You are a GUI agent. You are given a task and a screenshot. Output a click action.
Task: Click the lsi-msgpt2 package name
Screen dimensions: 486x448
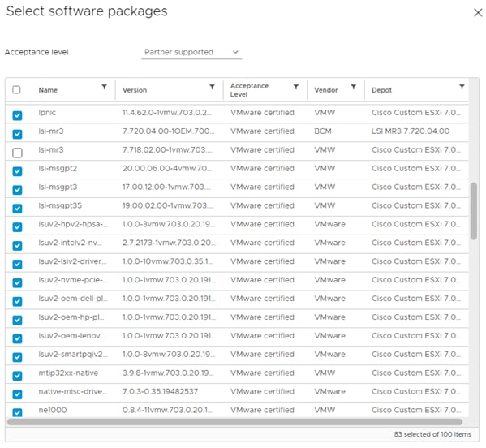tap(58, 168)
